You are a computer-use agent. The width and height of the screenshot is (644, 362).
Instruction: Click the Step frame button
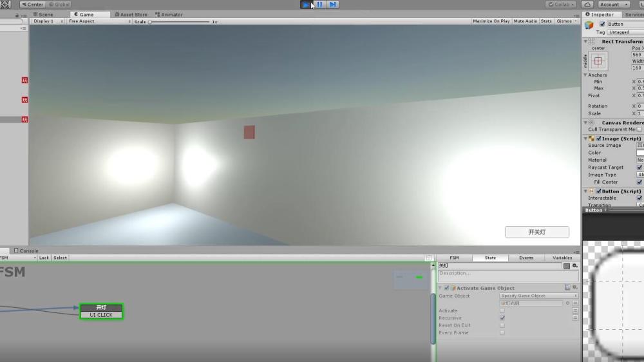333,5
